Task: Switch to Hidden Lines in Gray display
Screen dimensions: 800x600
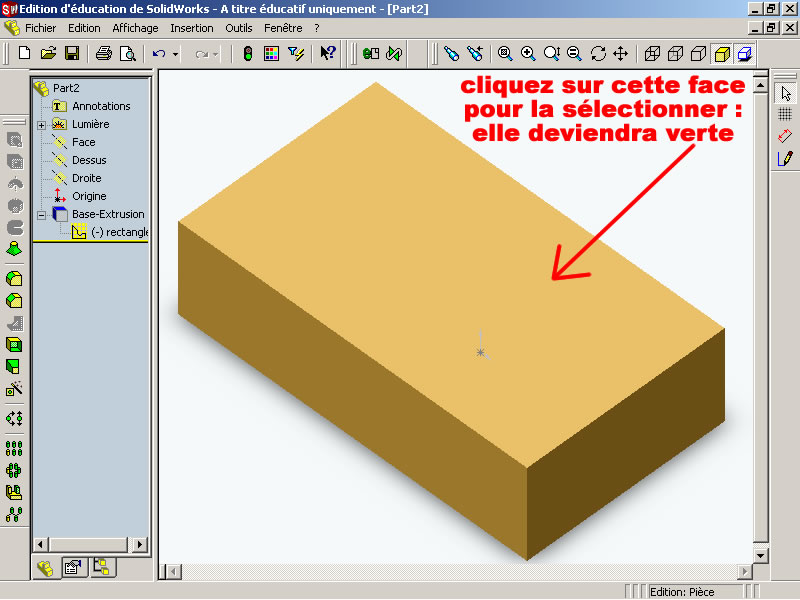Action: pyautogui.click(x=676, y=53)
